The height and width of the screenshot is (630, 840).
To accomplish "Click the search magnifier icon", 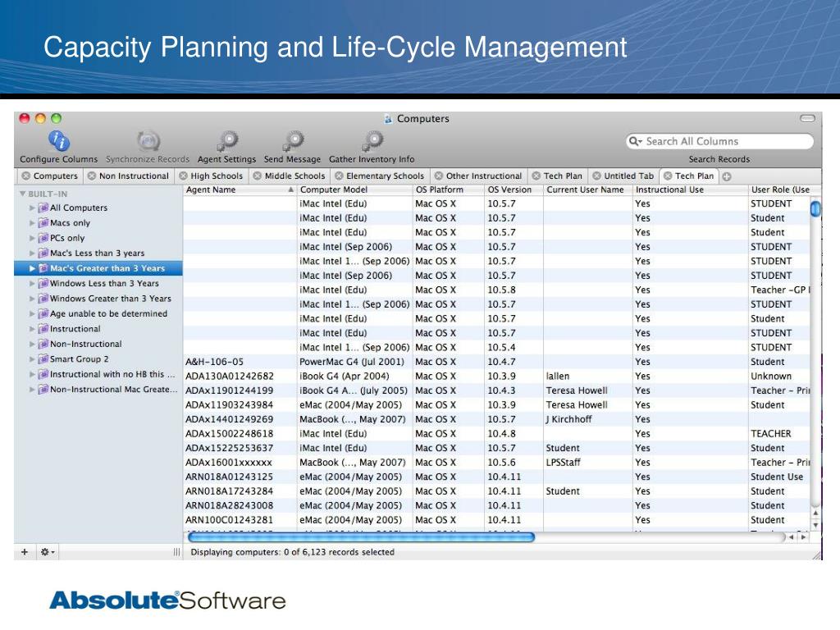I will coord(636,141).
